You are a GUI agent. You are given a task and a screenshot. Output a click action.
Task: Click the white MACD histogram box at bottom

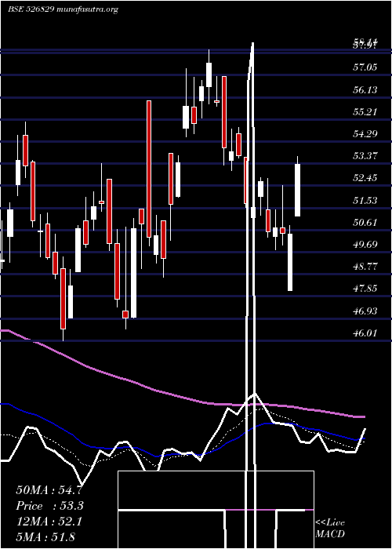pyautogui.click(x=216, y=510)
